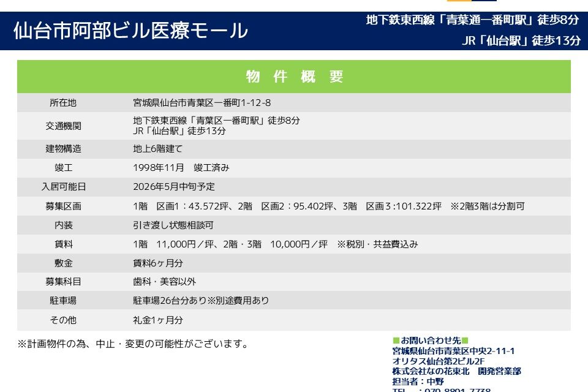Screen dimensions: 588x392
Task: Select the 所在地 row label
Action: 63,102
